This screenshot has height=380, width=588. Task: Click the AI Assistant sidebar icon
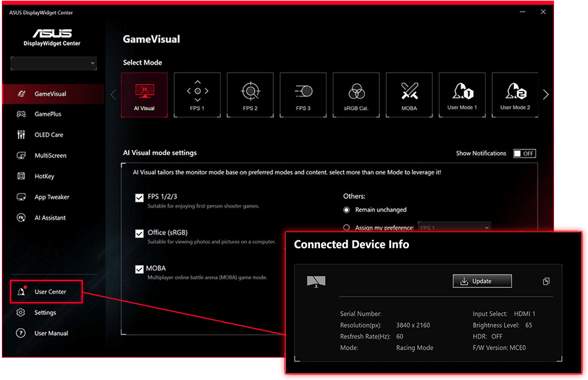tap(21, 217)
